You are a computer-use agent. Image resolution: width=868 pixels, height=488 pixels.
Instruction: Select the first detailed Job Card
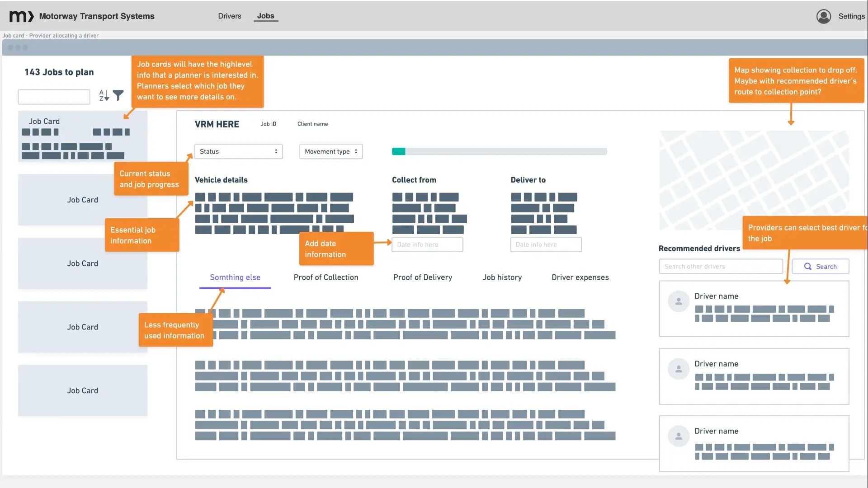click(83, 136)
